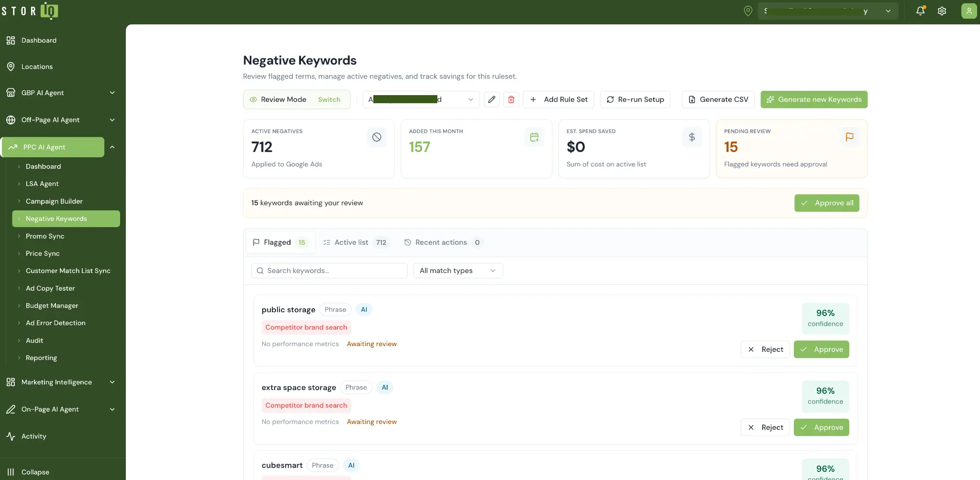Click the Est. Spend Saved dollar icon

(x=692, y=137)
